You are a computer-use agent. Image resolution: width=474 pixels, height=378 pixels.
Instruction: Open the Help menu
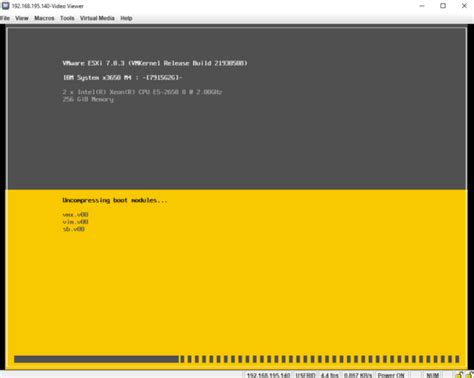click(126, 18)
